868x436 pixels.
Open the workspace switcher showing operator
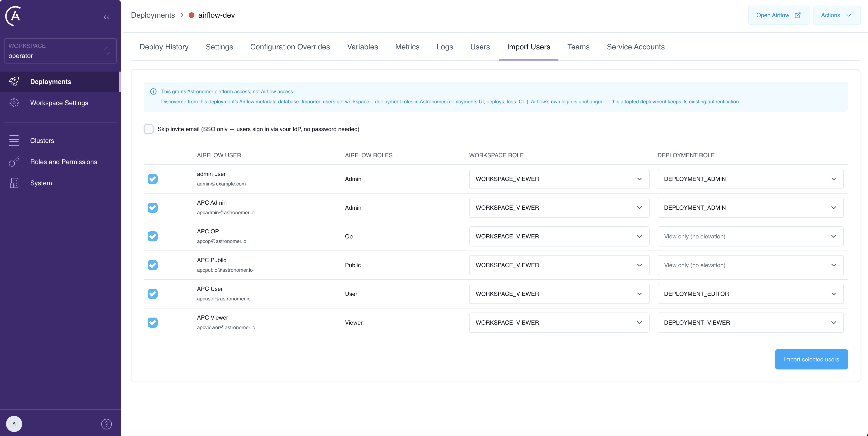coord(60,51)
